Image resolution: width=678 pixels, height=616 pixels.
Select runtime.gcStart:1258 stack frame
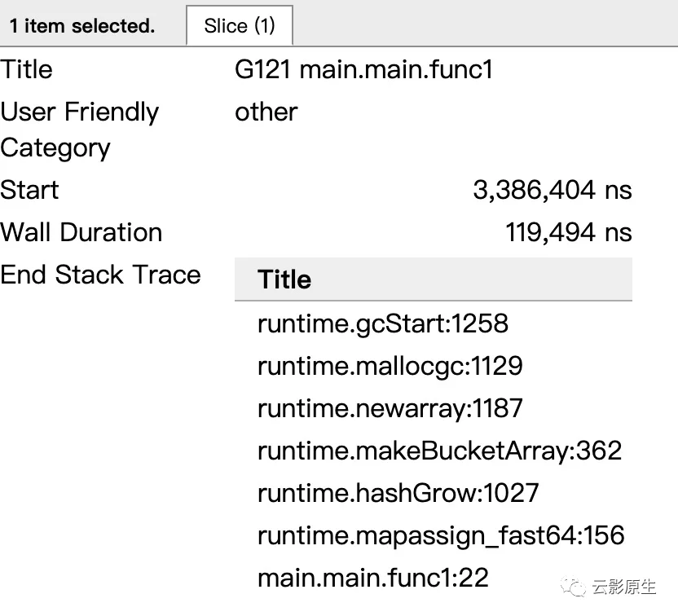(x=382, y=323)
